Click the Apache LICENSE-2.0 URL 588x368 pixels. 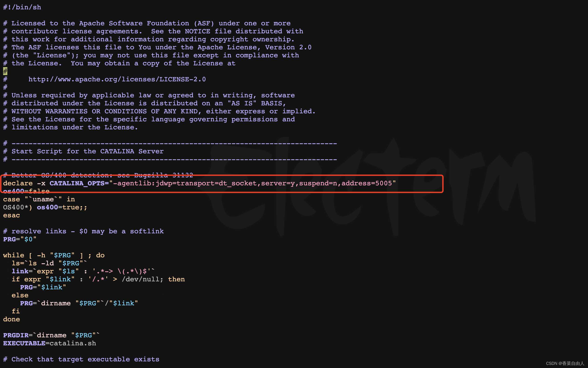[x=117, y=79]
